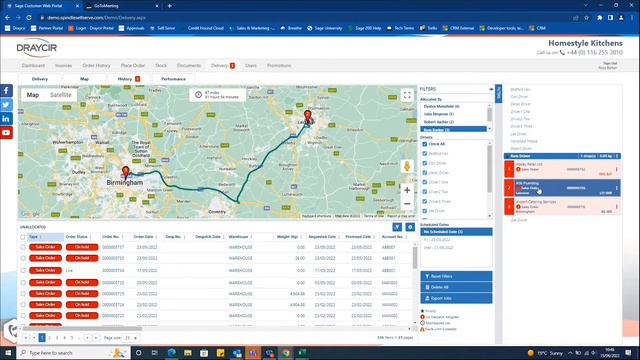Open kebab menu for first driver job
Screen dimensions: 640x360
click(616, 169)
